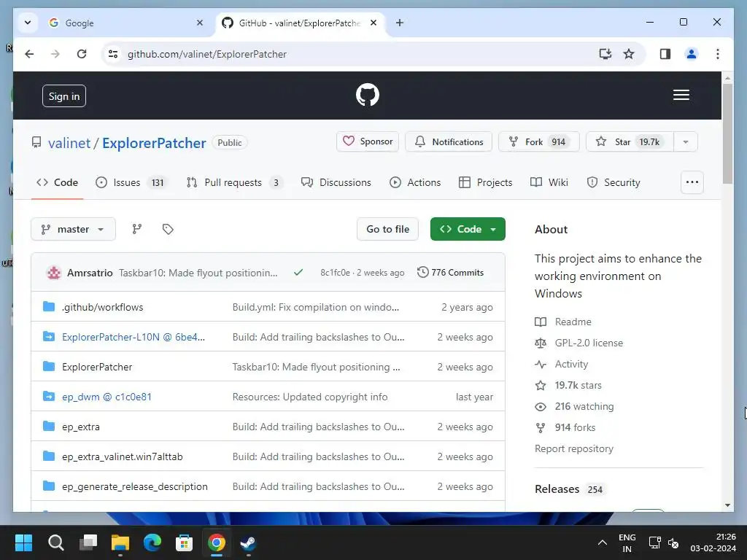Show hidden system tray icons
This screenshot has height=560, width=747.
(x=602, y=542)
